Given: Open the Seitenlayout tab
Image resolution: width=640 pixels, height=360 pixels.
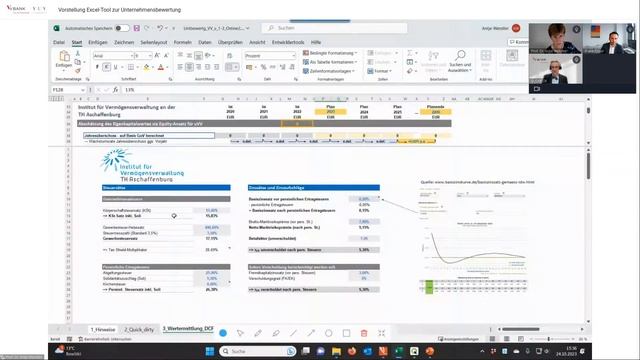Looking at the screenshot, I should point(154,42).
